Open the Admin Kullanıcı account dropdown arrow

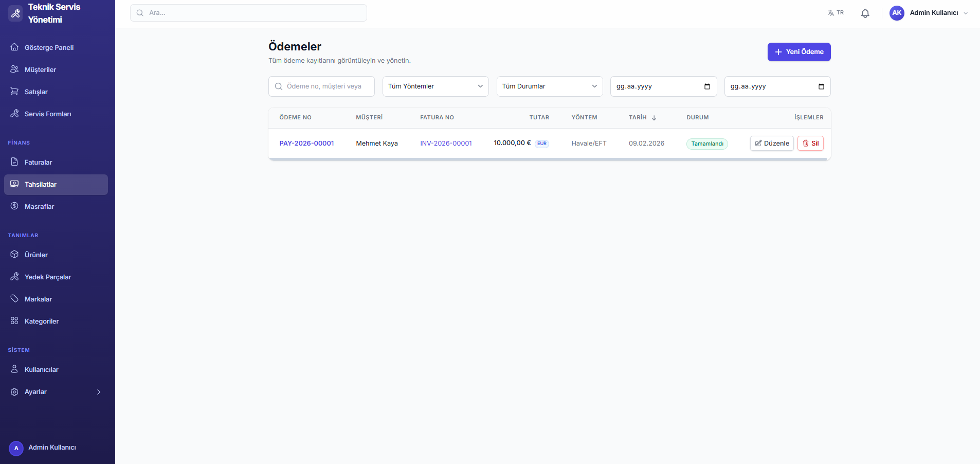coord(966,13)
